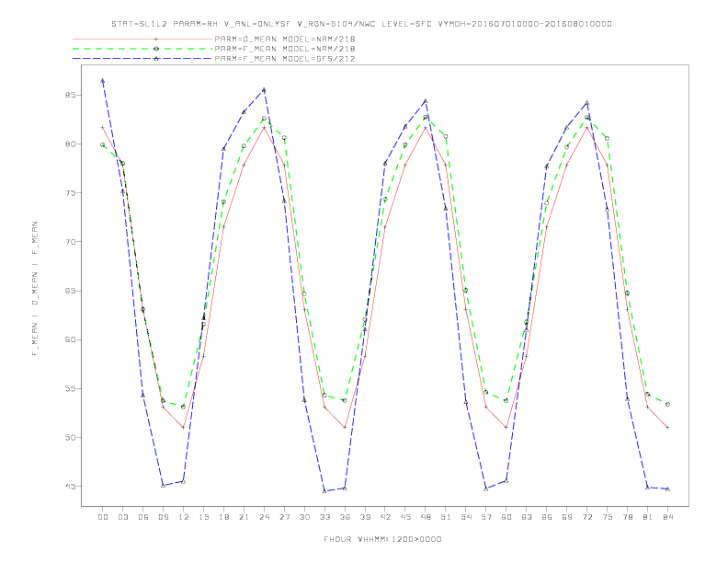The image size is (728, 563).
Task: Select legend entry PARM=F_MEAN MODEL=GFS/212
Action: [x=285, y=59]
